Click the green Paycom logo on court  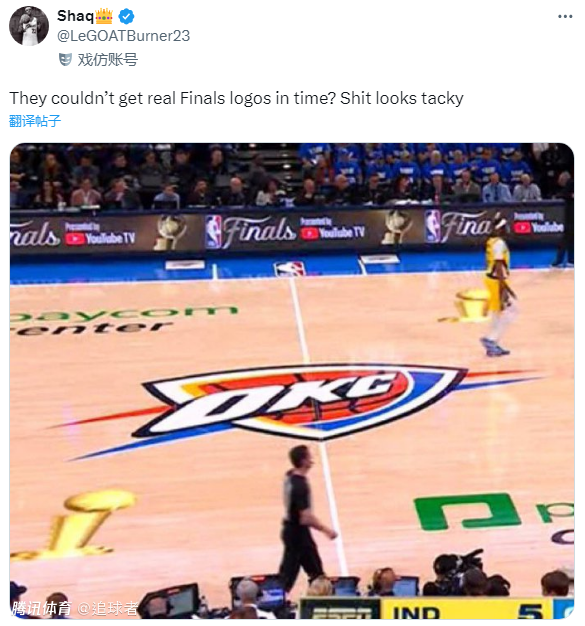click(468, 512)
